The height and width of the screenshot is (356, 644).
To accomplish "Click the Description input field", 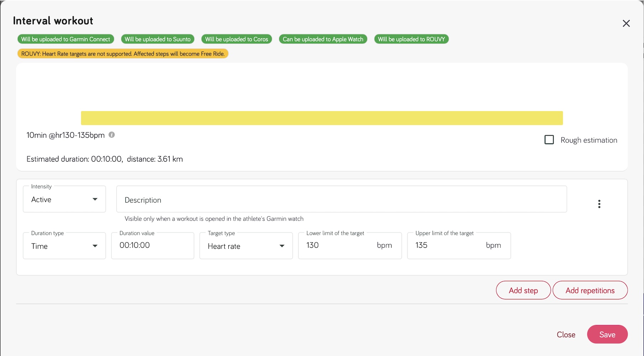I will click(342, 199).
